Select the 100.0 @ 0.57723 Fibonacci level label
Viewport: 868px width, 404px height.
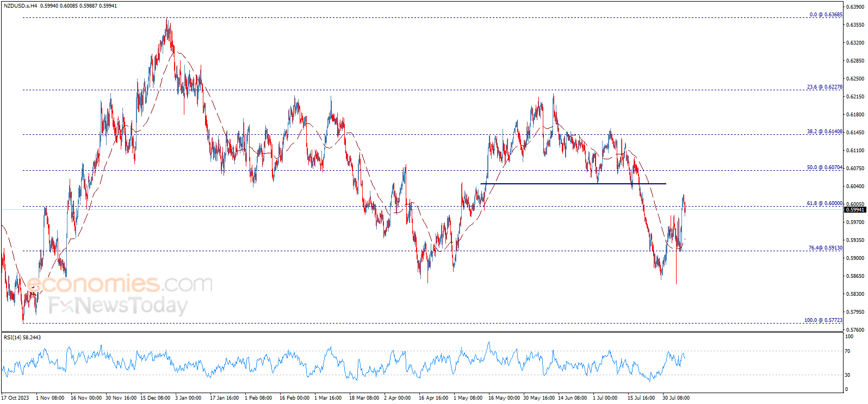pos(823,320)
